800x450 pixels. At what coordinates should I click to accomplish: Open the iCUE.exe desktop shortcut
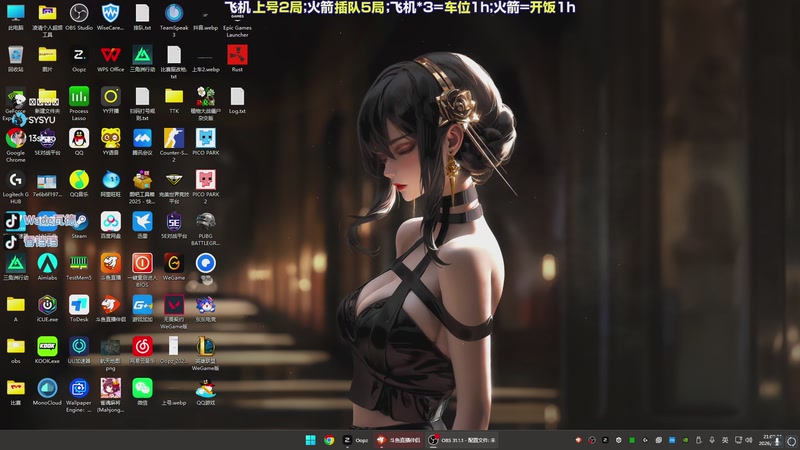point(47,308)
